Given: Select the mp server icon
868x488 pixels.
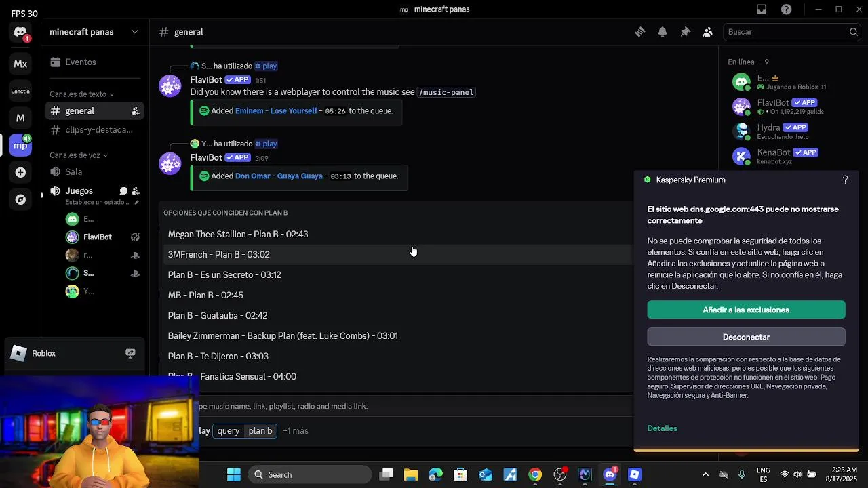Looking at the screenshot, I should click(20, 145).
